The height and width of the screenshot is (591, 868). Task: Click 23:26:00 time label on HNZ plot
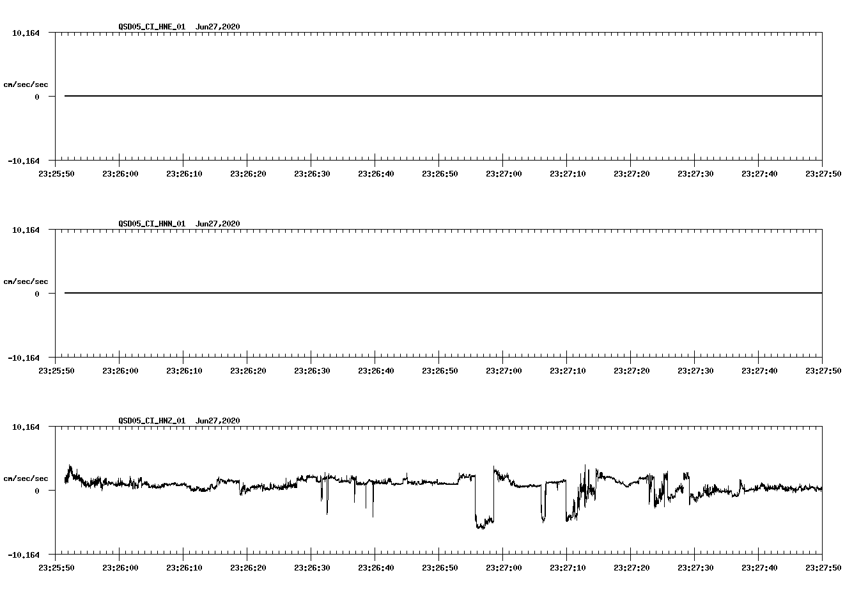click(x=120, y=567)
